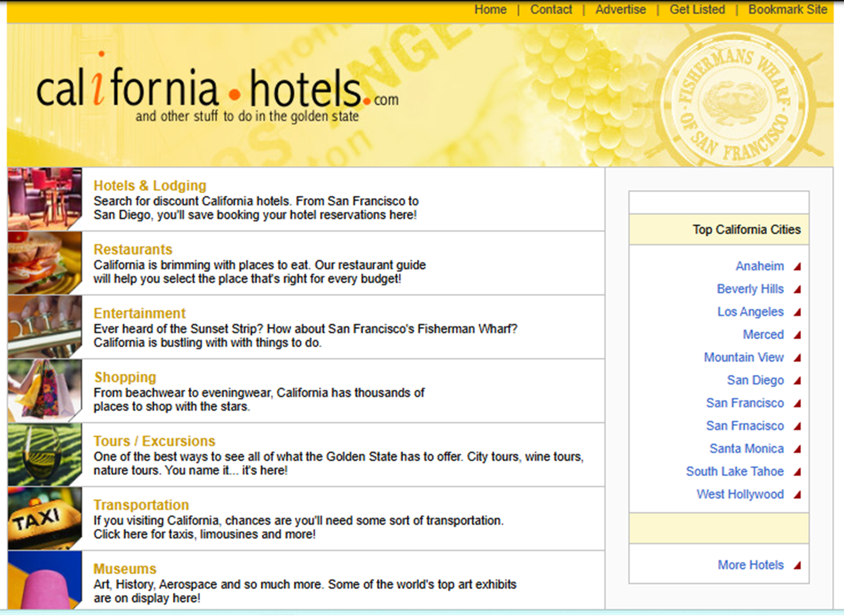Open the Transportation category heading
This screenshot has width=844, height=616.
click(x=141, y=505)
